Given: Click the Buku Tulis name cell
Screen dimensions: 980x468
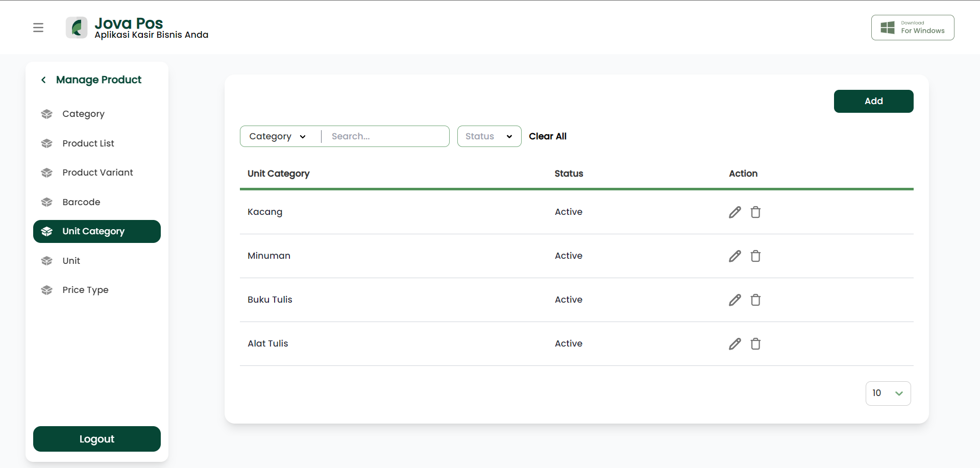Looking at the screenshot, I should (x=270, y=300).
